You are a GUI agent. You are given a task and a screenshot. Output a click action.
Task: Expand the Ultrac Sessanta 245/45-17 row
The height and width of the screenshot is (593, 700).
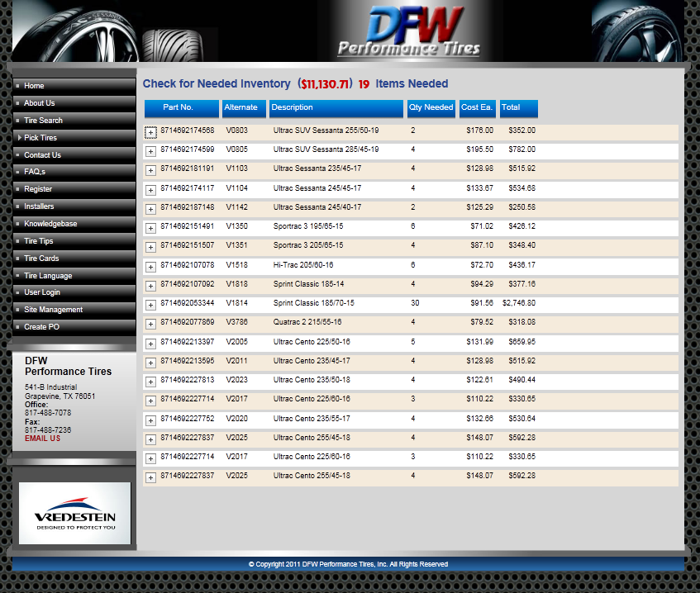click(150, 191)
